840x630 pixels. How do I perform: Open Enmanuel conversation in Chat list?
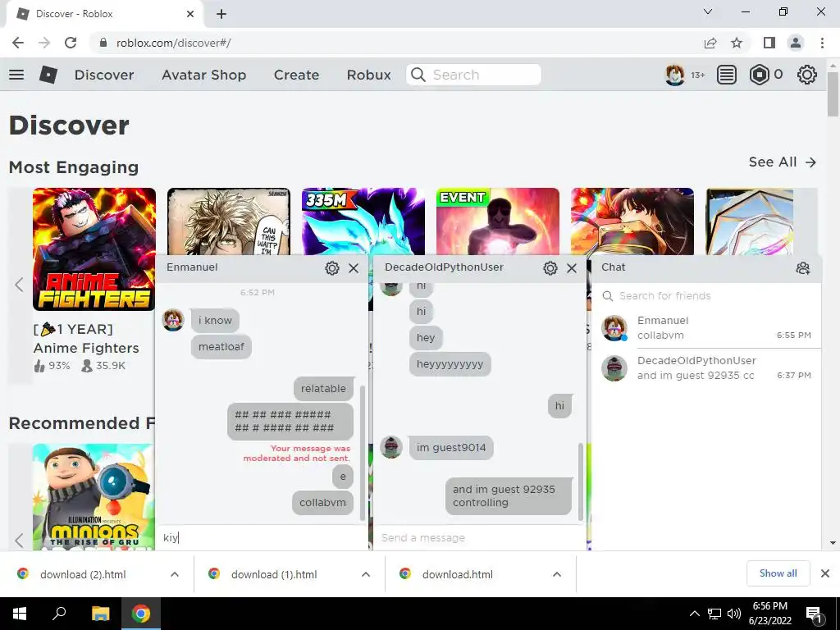(706, 328)
